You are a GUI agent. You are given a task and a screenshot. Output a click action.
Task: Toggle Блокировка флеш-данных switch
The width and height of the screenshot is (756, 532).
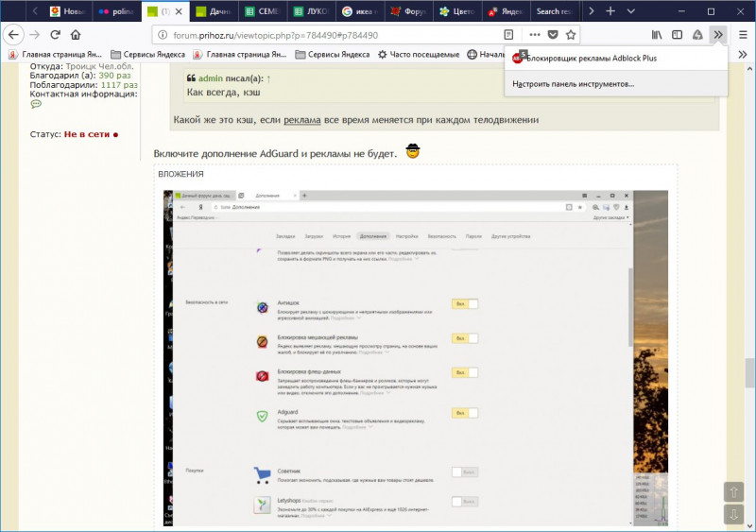[x=465, y=372]
